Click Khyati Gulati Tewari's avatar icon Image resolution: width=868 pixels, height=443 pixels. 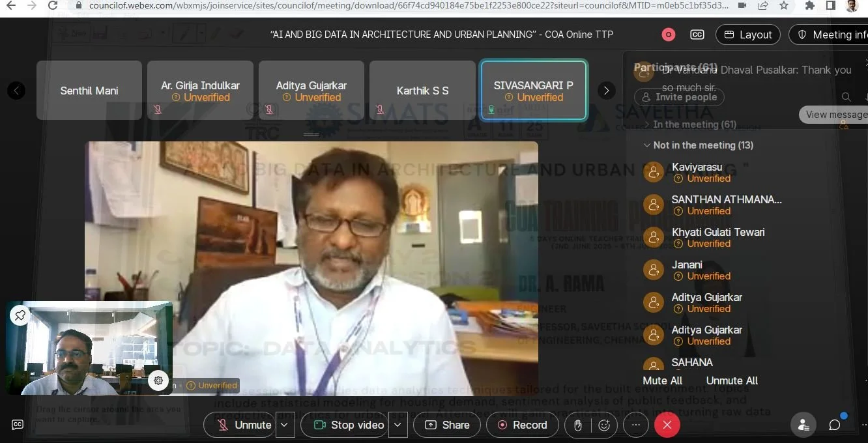(654, 237)
